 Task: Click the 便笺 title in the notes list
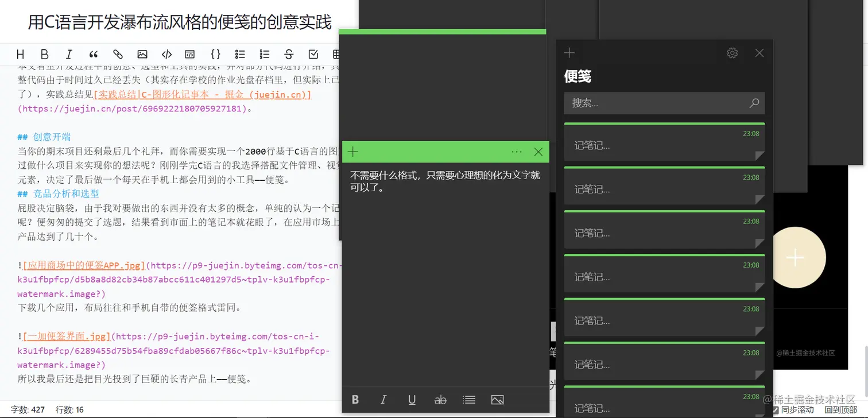tap(578, 76)
